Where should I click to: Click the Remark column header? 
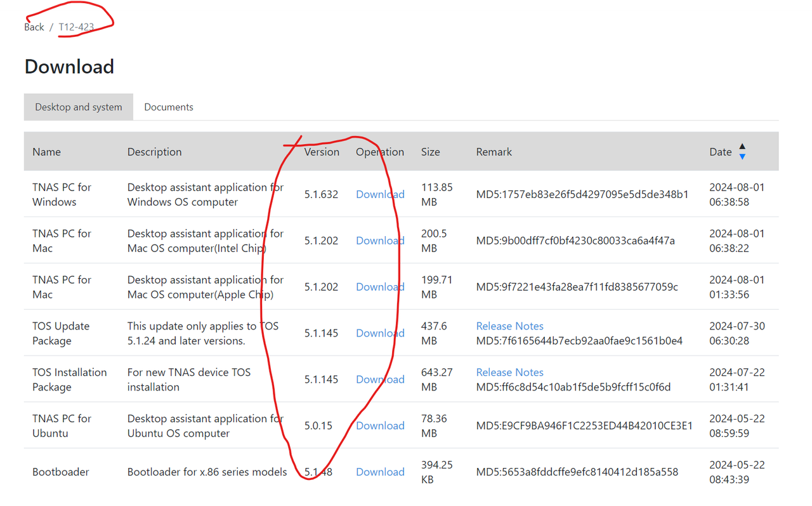point(494,152)
